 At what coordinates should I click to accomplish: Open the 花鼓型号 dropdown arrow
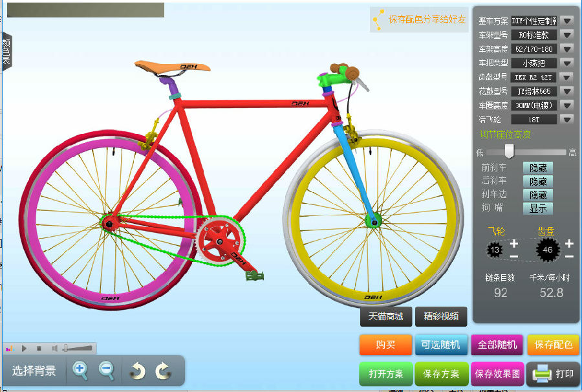tap(566, 91)
